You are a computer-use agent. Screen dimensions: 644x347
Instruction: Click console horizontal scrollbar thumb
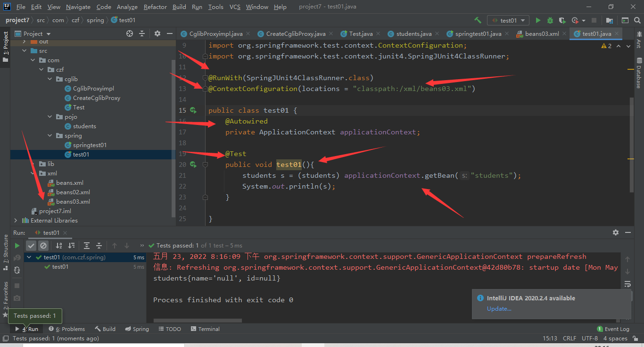(198, 321)
